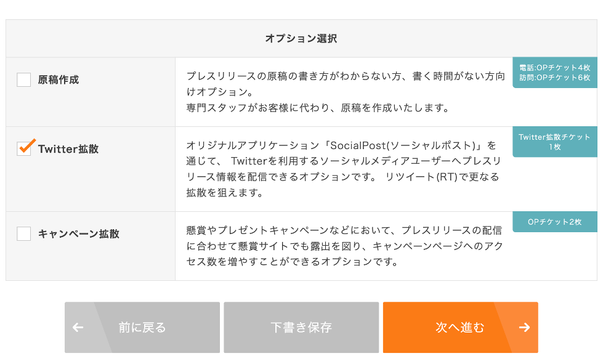The image size is (603, 364).
Task: Tick the キャンペーン拡散 checkbox
Action: click(23, 234)
